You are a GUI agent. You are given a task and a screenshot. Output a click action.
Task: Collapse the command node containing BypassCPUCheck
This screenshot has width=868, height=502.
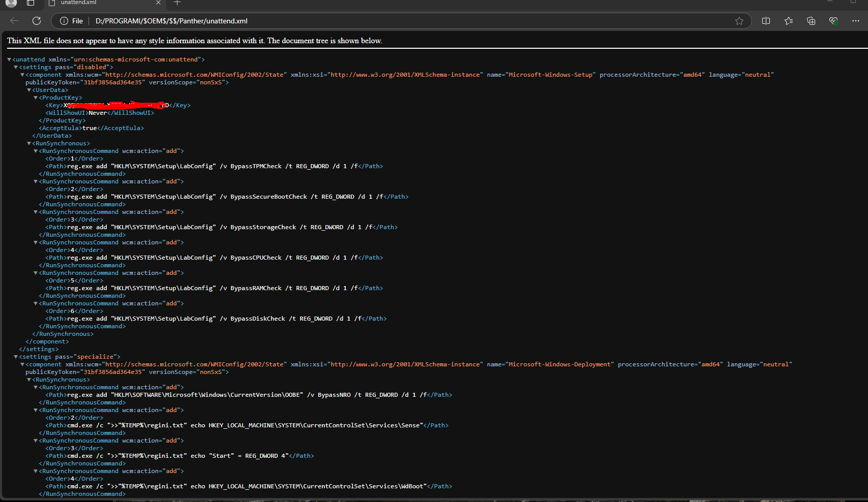36,242
